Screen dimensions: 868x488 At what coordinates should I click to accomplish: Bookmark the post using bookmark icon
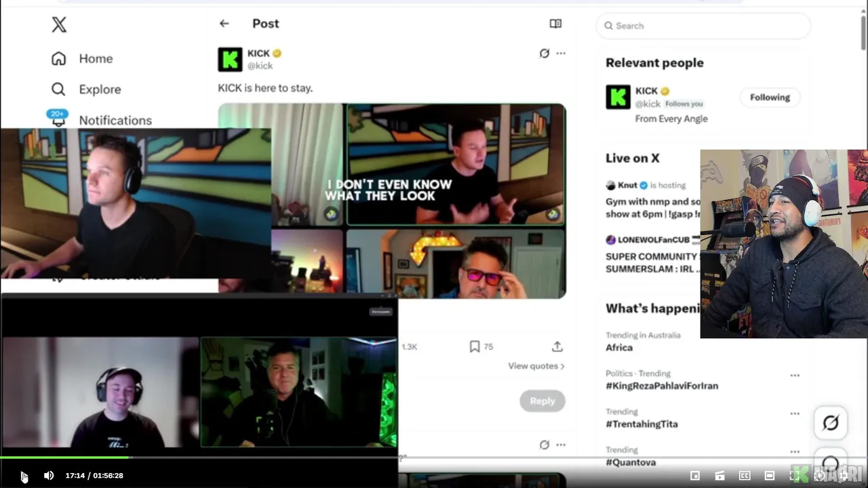pos(475,346)
